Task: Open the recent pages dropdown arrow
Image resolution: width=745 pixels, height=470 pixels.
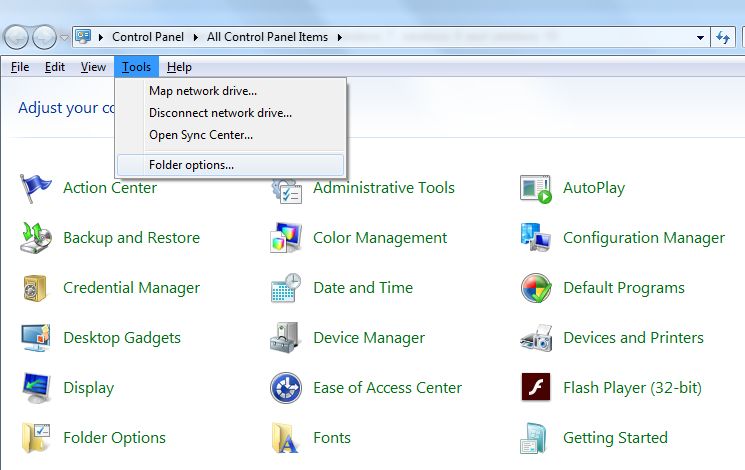Action: click(x=65, y=38)
